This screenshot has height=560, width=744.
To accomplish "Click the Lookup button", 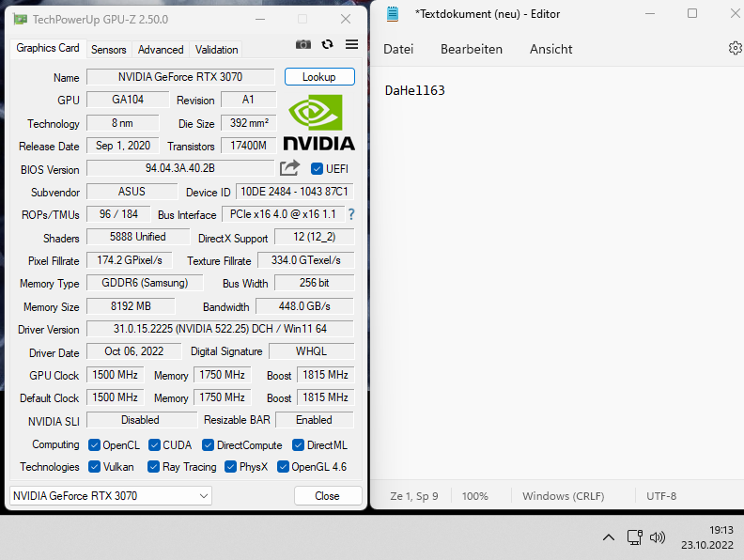I will (x=319, y=77).
